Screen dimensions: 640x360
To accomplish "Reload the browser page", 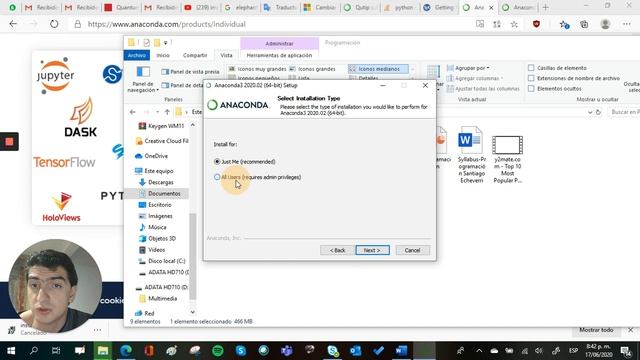I will coord(54,24).
